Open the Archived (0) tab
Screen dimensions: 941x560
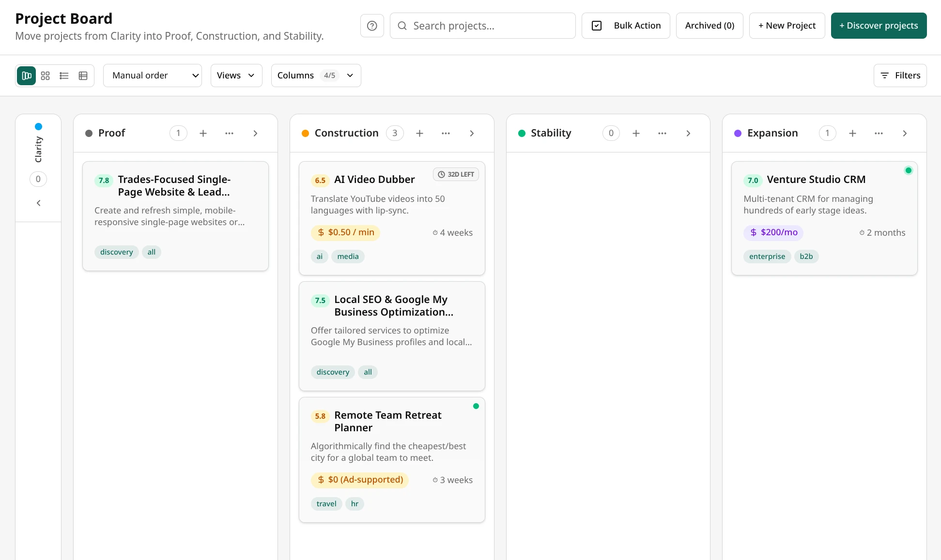(x=709, y=25)
